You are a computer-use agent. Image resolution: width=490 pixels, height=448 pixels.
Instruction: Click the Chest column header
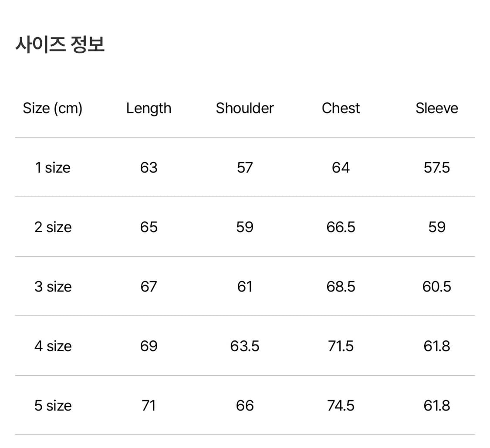pyautogui.click(x=341, y=108)
